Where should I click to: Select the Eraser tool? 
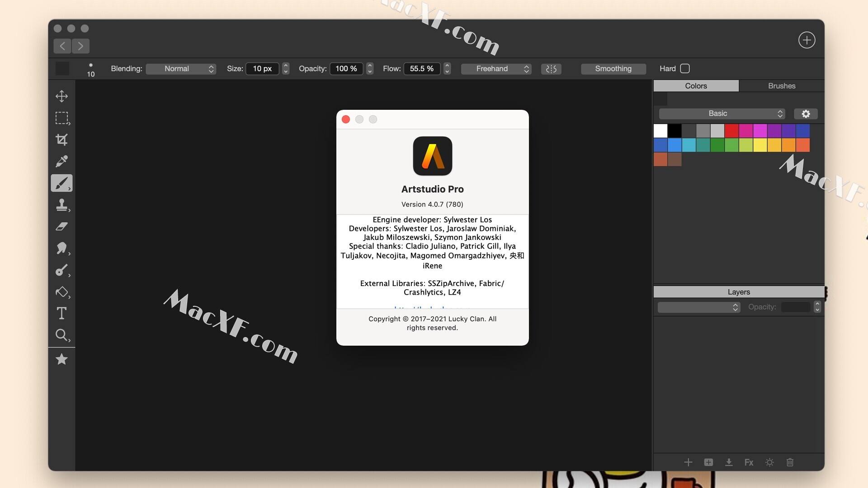pos(61,226)
